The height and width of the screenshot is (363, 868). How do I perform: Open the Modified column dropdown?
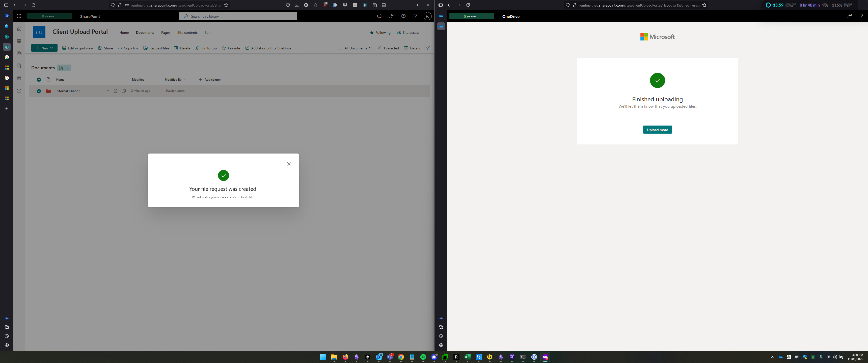tap(140, 80)
